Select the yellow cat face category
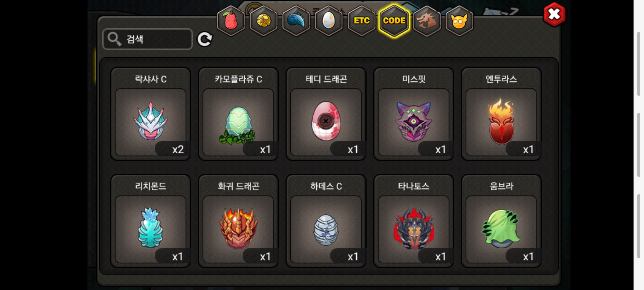This screenshot has width=644, height=290. pyautogui.click(x=459, y=21)
